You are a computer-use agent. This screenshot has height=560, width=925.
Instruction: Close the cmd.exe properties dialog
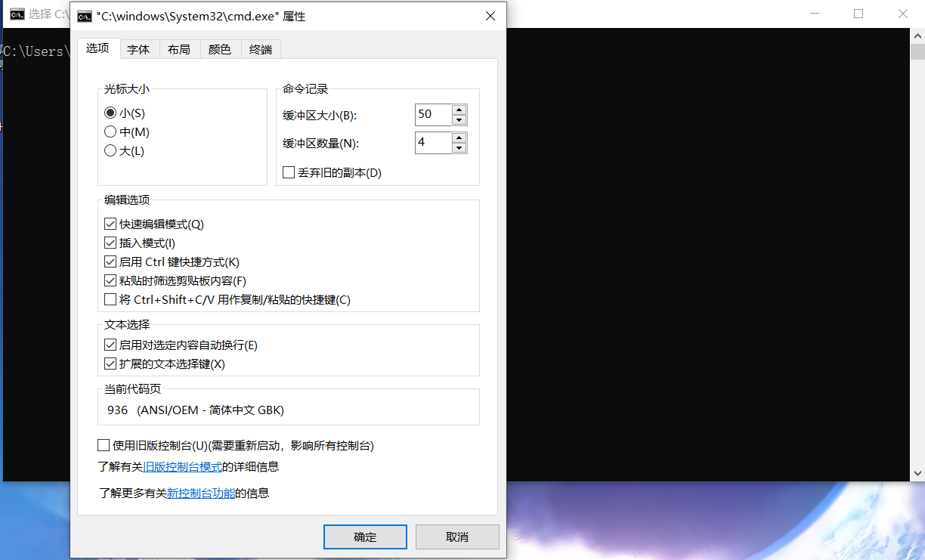(x=490, y=16)
